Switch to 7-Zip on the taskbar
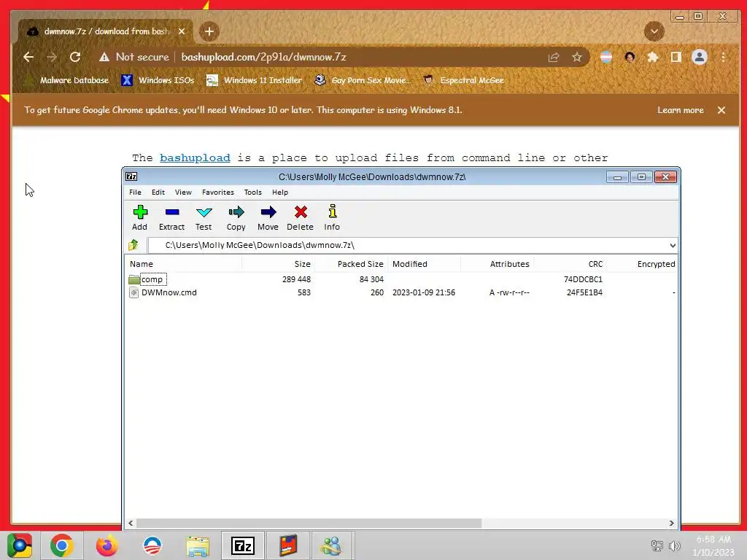747x560 pixels. [x=242, y=545]
